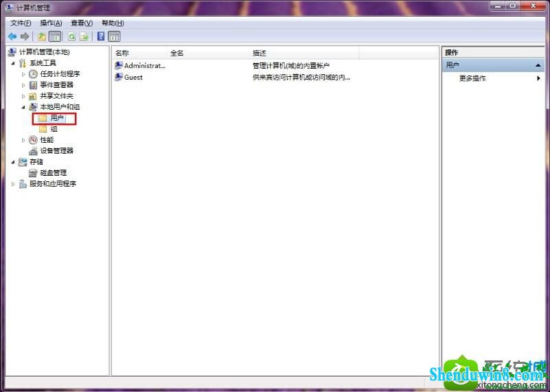This screenshot has width=550, height=392.
Task: Expand the 性能 tree node
Action: [x=23, y=140]
